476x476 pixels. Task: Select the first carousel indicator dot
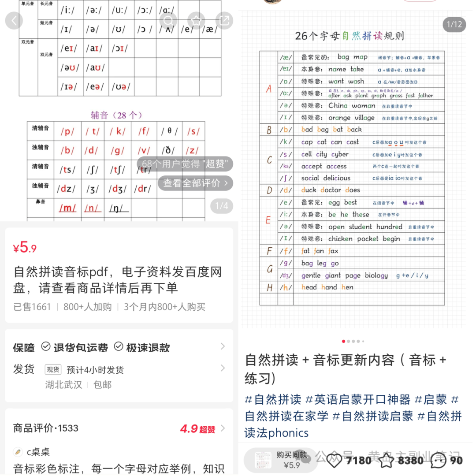click(344, 341)
